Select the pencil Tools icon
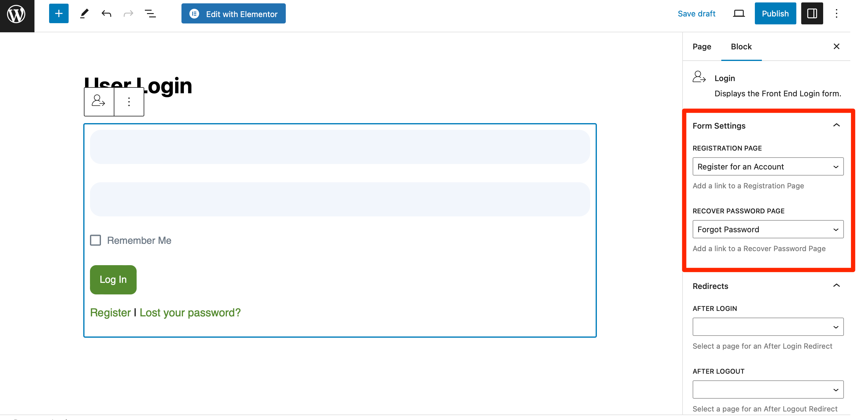Viewport: 868px width, 420px height. pyautogui.click(x=84, y=14)
